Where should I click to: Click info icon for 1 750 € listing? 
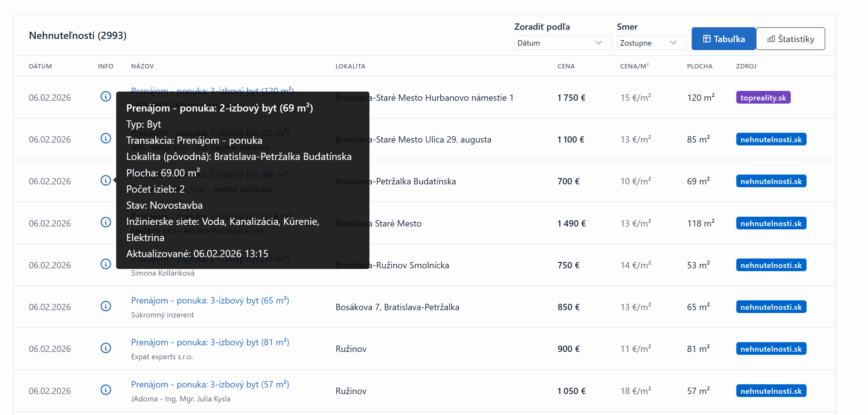point(105,97)
